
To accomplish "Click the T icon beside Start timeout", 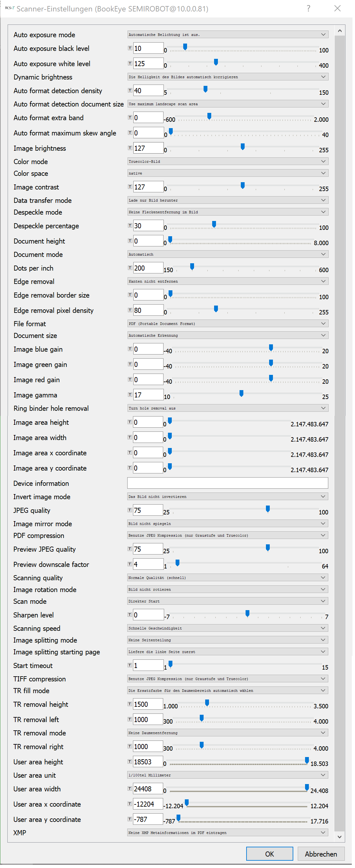I will click(x=129, y=665).
